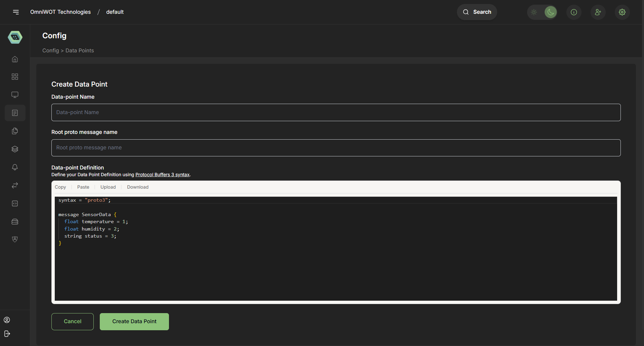
Task: View notifications via the bell icon
Action: click(x=15, y=167)
